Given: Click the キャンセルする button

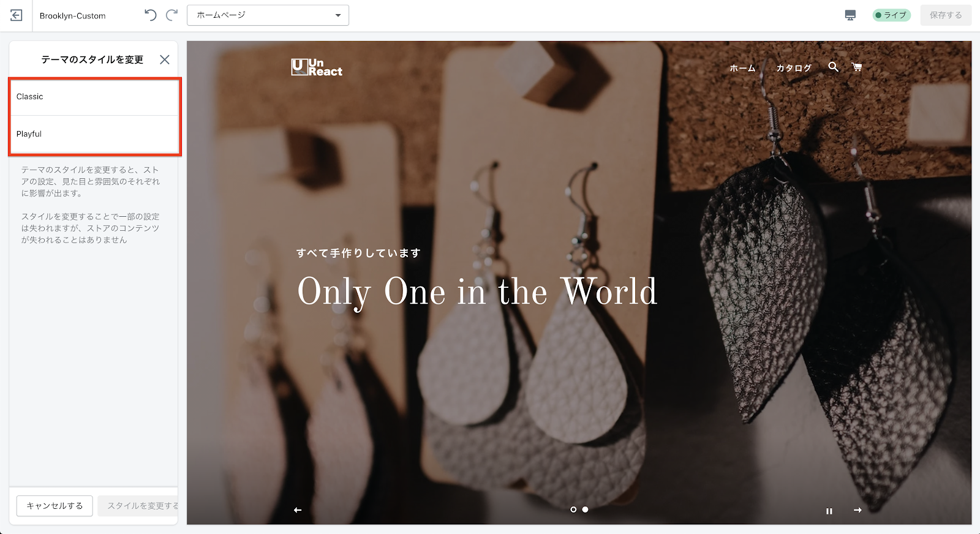Looking at the screenshot, I should coord(55,506).
